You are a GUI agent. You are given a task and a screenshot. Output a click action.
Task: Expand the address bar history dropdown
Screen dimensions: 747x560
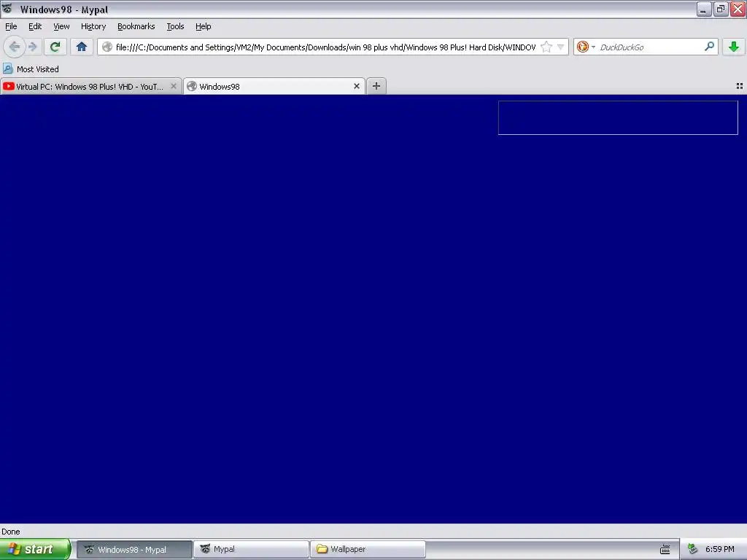(561, 47)
